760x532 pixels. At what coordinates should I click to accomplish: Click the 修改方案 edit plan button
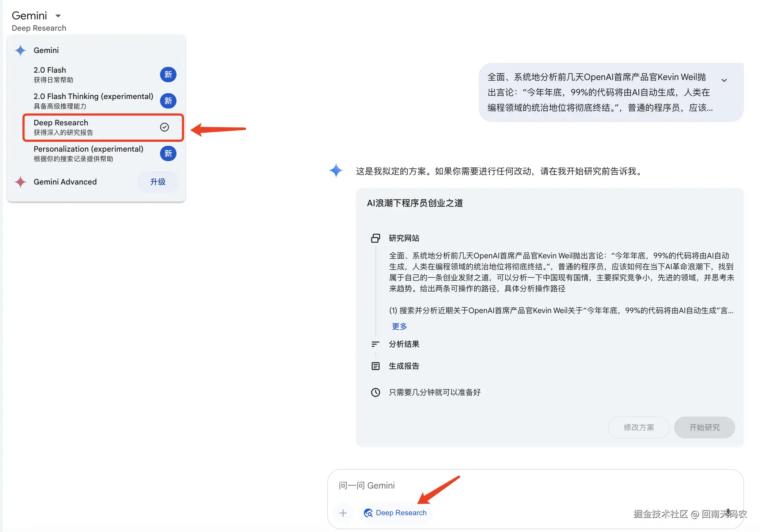pos(638,427)
